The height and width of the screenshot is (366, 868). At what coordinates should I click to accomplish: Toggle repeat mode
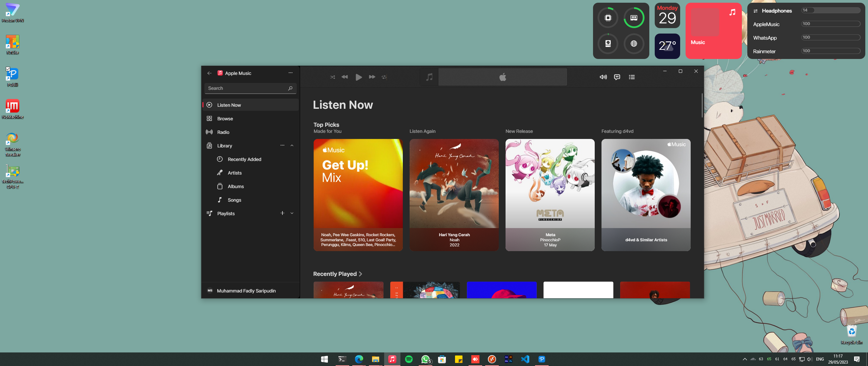(x=384, y=77)
